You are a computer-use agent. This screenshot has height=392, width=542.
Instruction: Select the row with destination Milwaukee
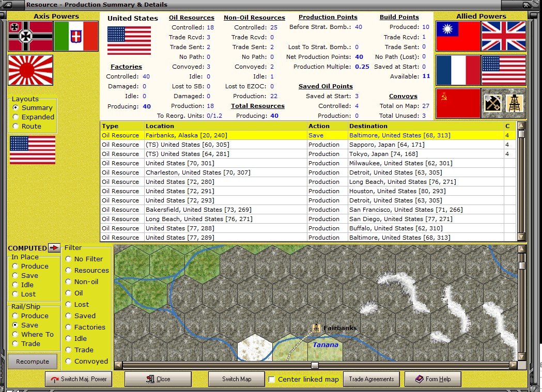308,163
